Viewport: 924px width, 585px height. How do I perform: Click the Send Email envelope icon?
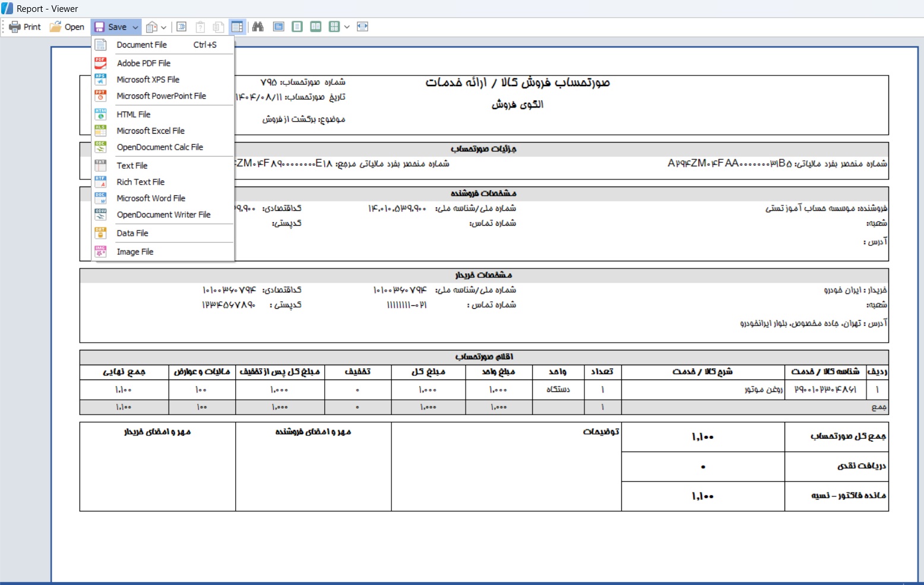tap(152, 27)
